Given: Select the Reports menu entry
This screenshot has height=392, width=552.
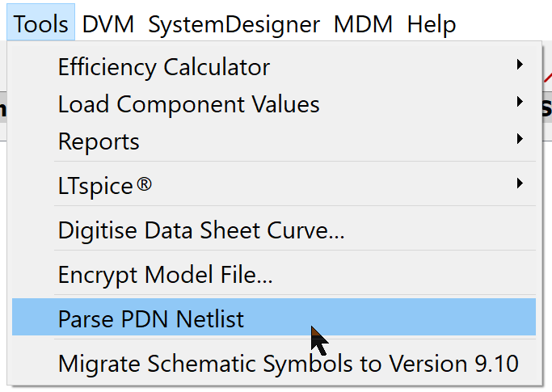Looking at the screenshot, I should 99,141.
